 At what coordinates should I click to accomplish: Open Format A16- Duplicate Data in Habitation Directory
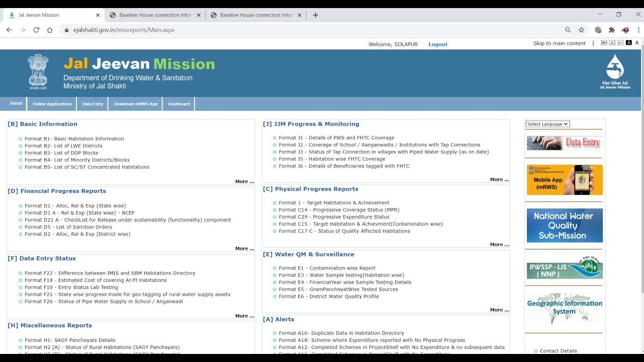click(342, 333)
